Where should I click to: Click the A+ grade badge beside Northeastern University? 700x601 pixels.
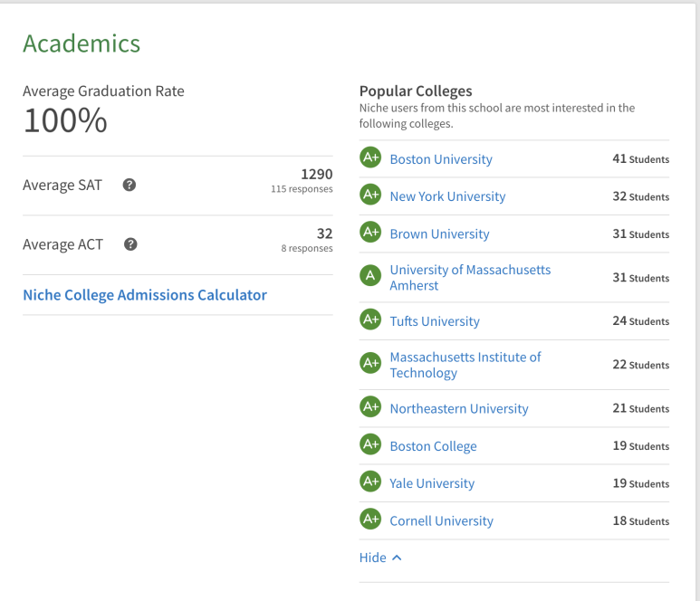(x=370, y=407)
